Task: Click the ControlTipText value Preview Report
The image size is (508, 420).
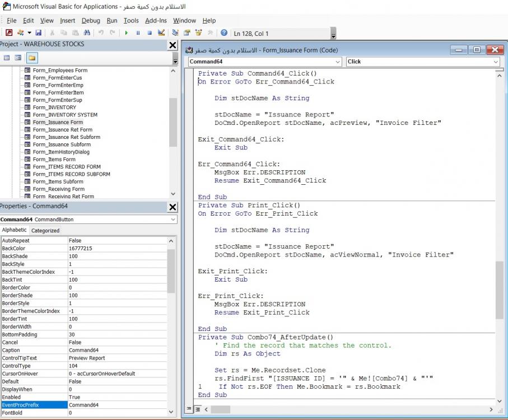Action: tap(87, 358)
